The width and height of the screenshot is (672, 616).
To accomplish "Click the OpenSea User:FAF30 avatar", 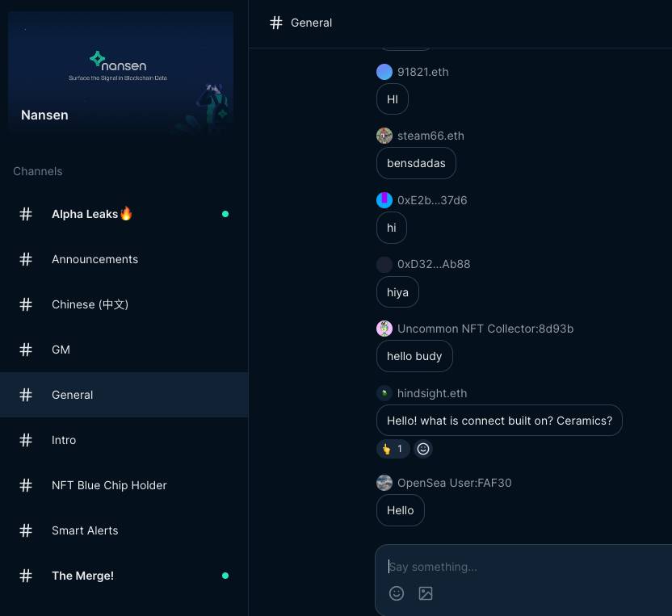I will click(x=384, y=483).
